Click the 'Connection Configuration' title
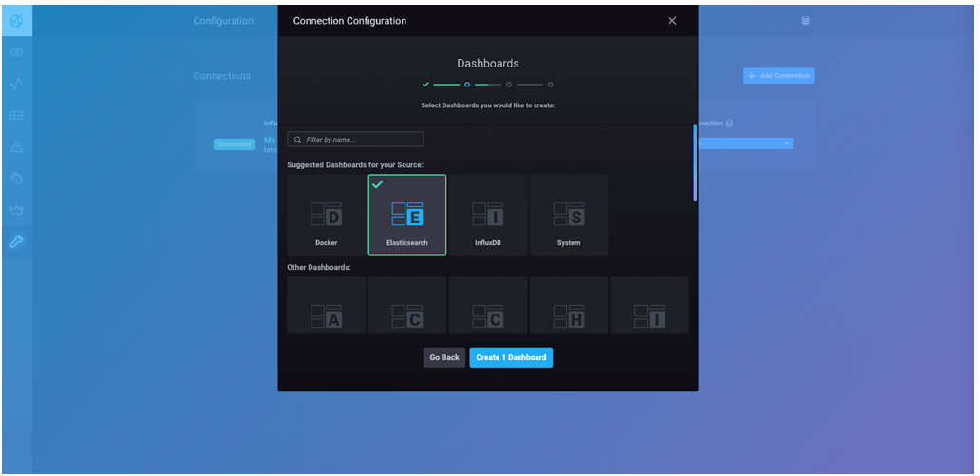The width and height of the screenshot is (980, 476). pyautogui.click(x=350, y=21)
